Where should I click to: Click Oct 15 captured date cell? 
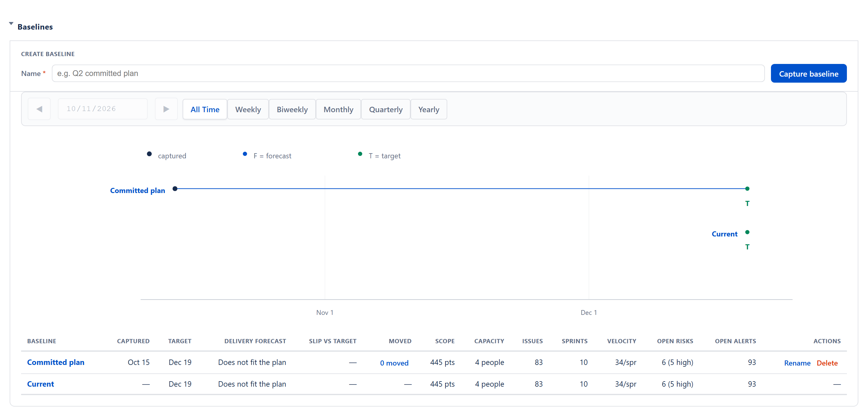pyautogui.click(x=139, y=363)
